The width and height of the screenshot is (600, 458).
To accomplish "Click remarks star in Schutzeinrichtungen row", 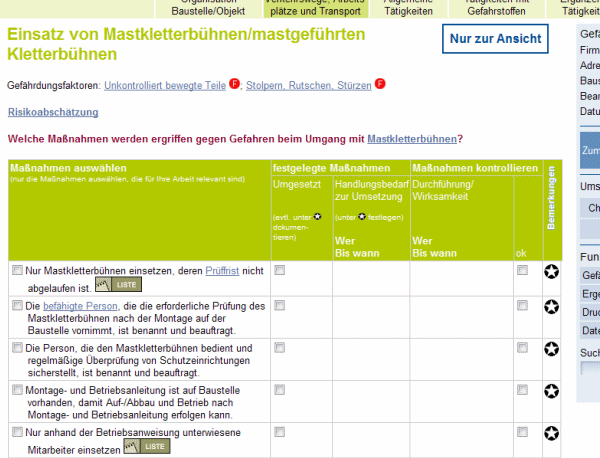I will tap(551, 350).
